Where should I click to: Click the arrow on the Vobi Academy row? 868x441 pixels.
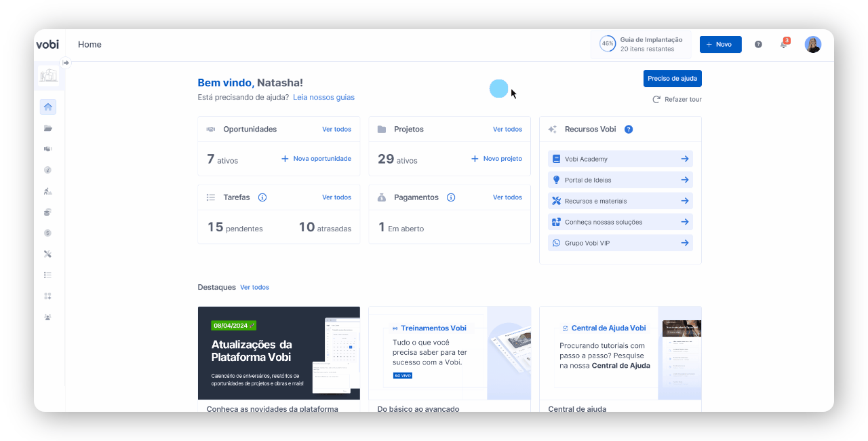pos(685,159)
